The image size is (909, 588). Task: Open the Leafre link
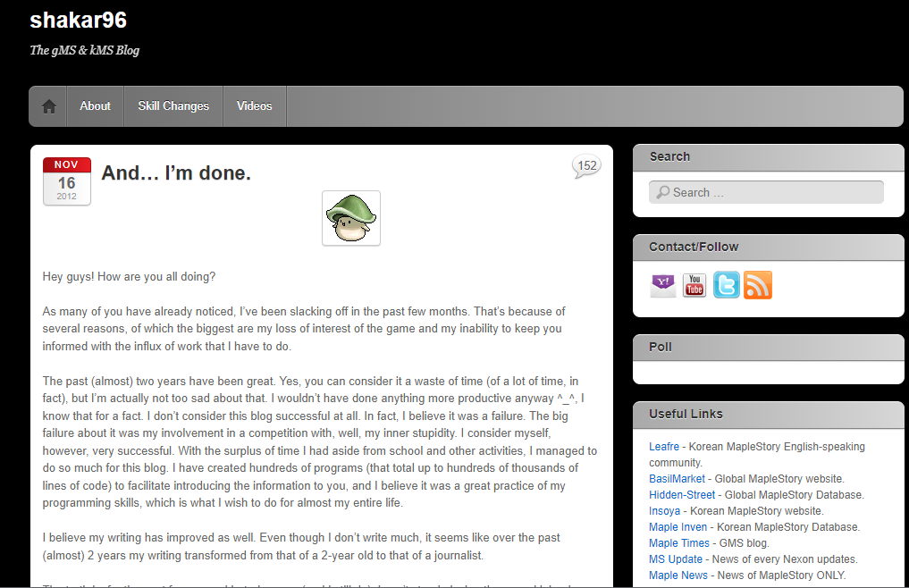[x=664, y=447]
